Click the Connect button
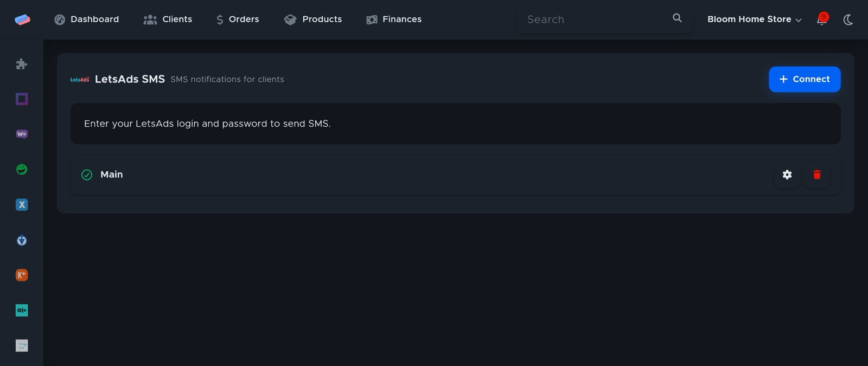868x366 pixels. (x=805, y=79)
